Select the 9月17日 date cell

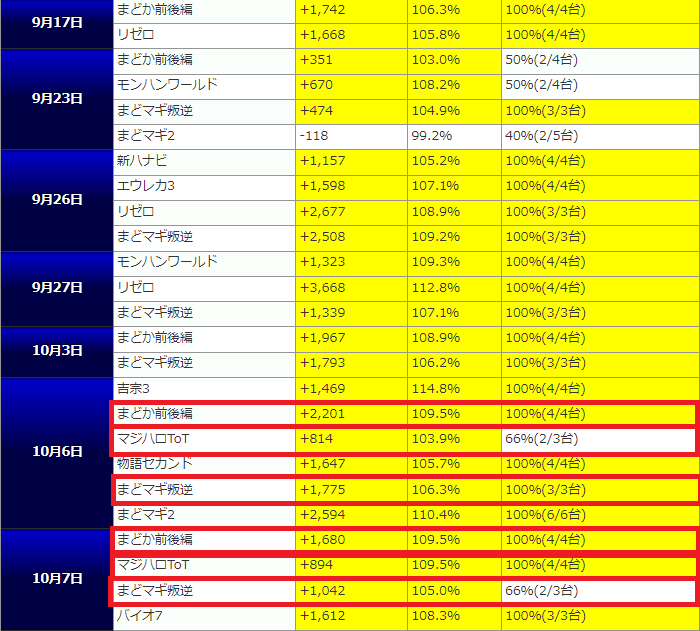tap(57, 22)
